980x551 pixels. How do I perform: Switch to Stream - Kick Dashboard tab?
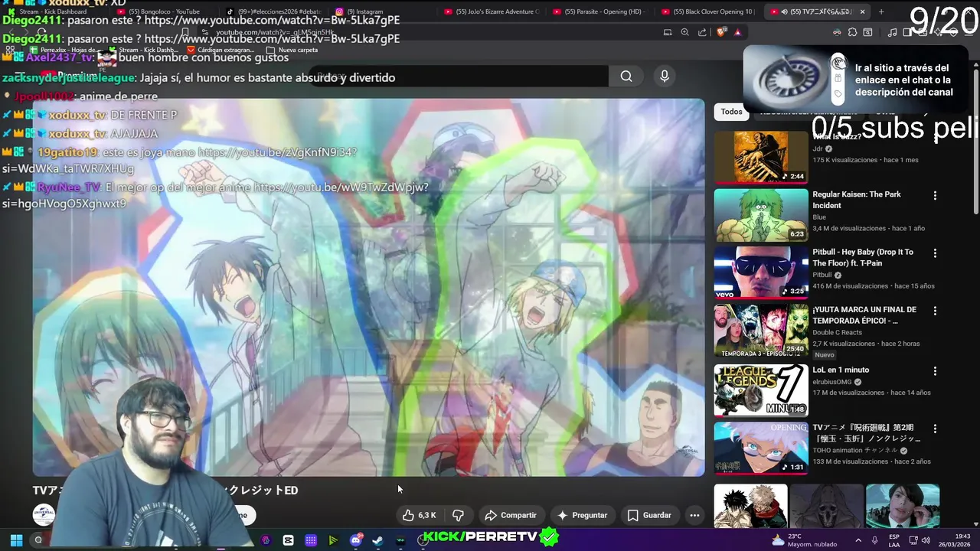[x=54, y=11]
